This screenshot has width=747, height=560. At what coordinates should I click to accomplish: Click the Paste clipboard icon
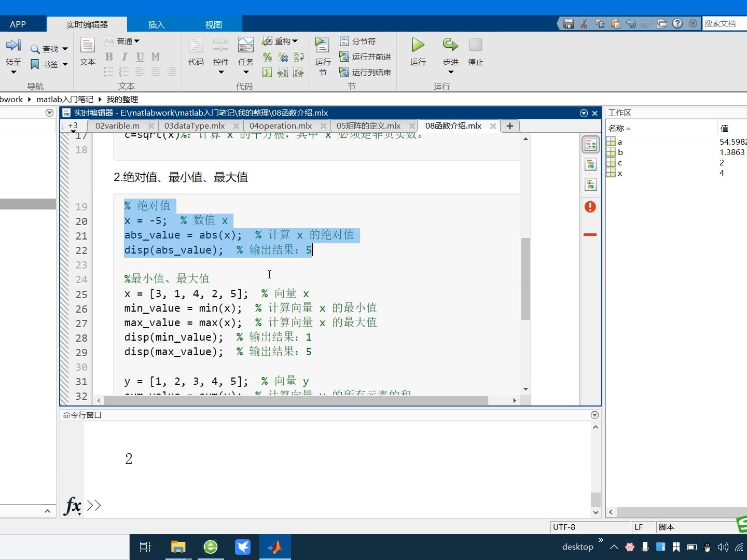(616, 24)
